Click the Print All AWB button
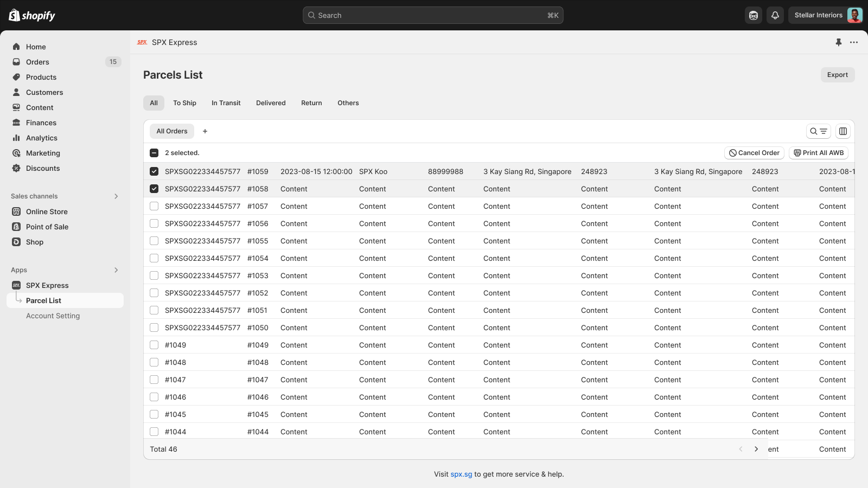Screen dimensions: 868x488 (818, 152)
